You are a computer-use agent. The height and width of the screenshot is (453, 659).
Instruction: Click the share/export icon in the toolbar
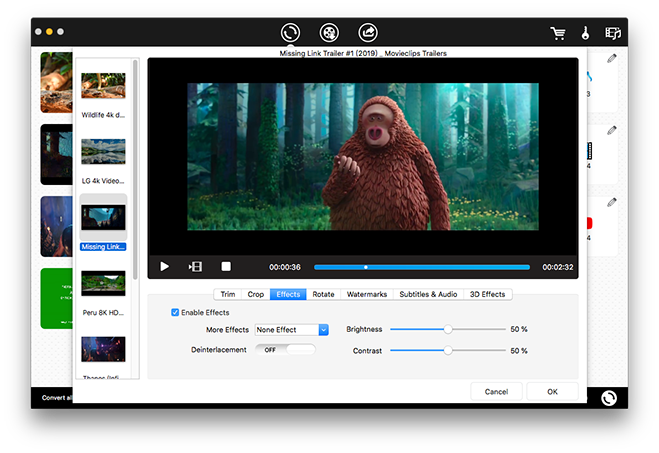pyautogui.click(x=368, y=32)
